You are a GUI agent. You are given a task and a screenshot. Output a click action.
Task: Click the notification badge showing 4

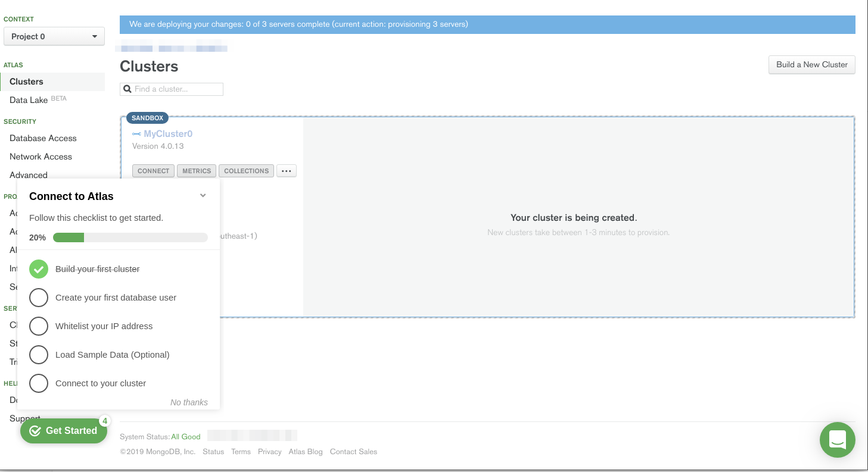104,421
